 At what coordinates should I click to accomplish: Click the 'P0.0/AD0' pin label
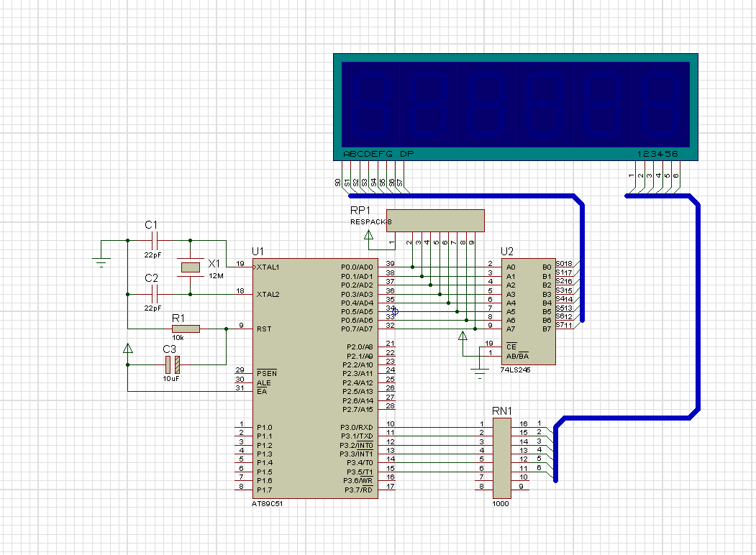(x=357, y=267)
